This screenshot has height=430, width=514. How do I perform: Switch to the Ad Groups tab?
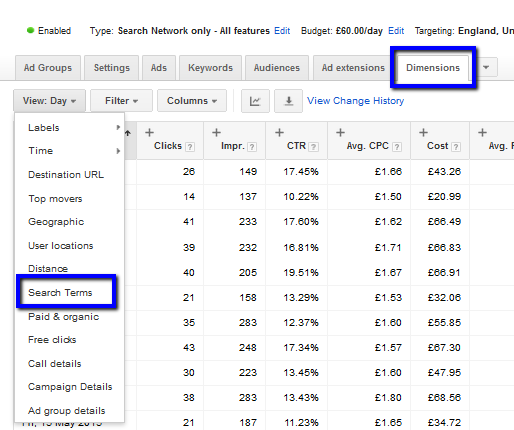click(48, 68)
